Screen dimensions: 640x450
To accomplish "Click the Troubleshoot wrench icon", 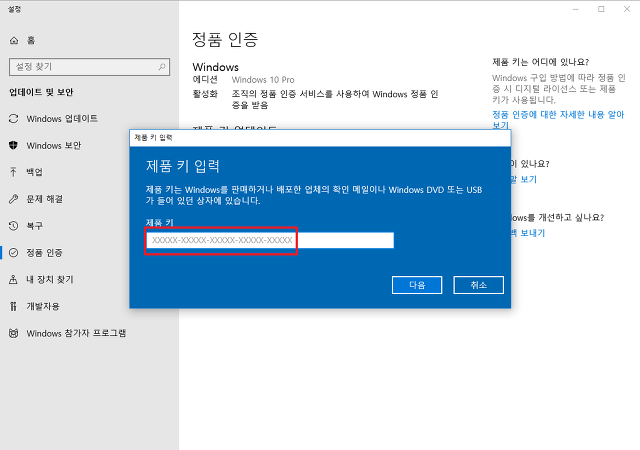I will click(13, 199).
